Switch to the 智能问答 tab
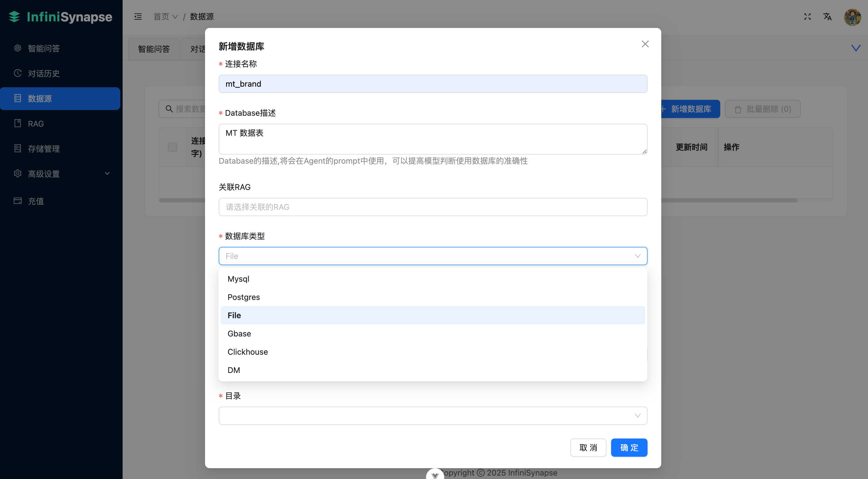Screen dimensions: 868x479 point(154,49)
